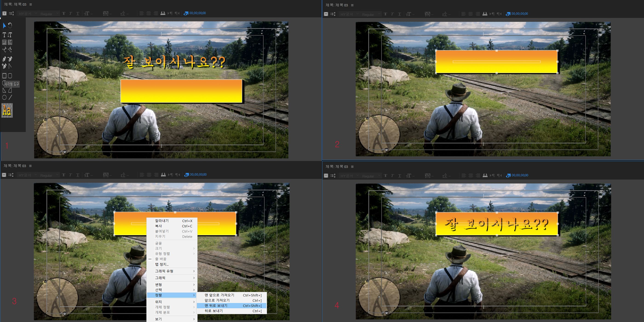Select the horizontal Type tool
Viewport: 644px width, 322px height.
coord(4,35)
